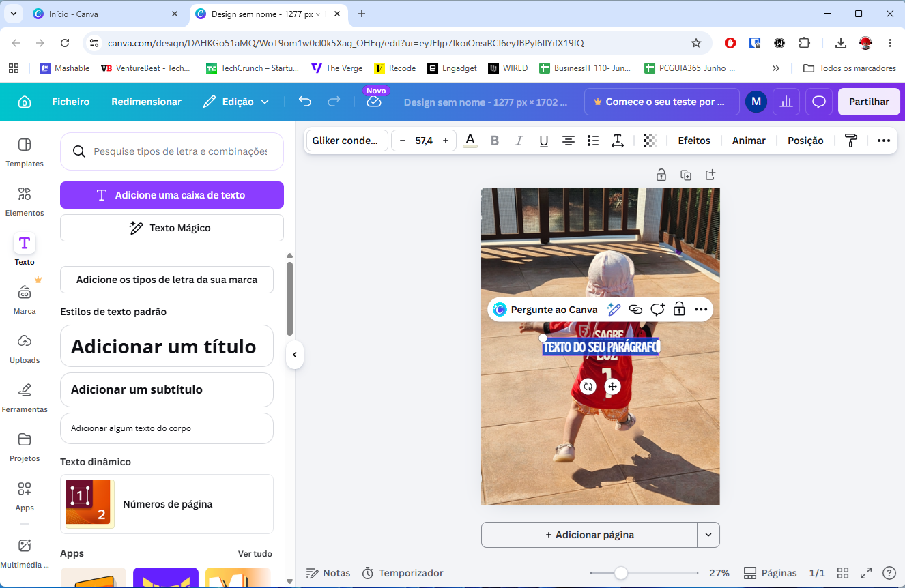
Task: Toggle bulleted list formatting
Action: pos(593,141)
